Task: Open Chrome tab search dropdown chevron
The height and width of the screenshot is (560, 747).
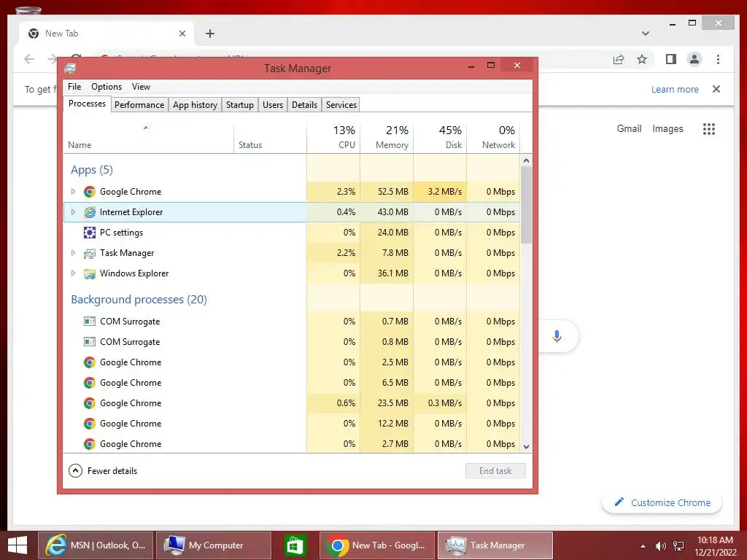Action: click(646, 34)
